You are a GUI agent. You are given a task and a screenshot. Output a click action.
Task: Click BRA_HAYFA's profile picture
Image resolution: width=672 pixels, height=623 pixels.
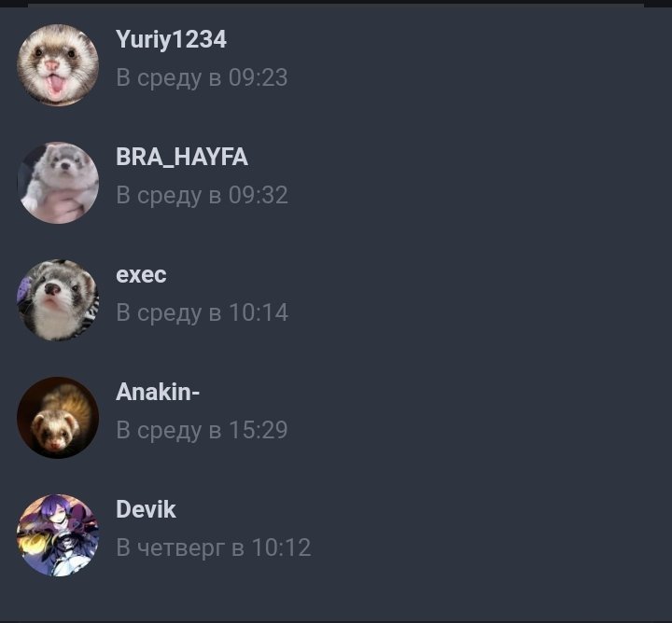(58, 183)
